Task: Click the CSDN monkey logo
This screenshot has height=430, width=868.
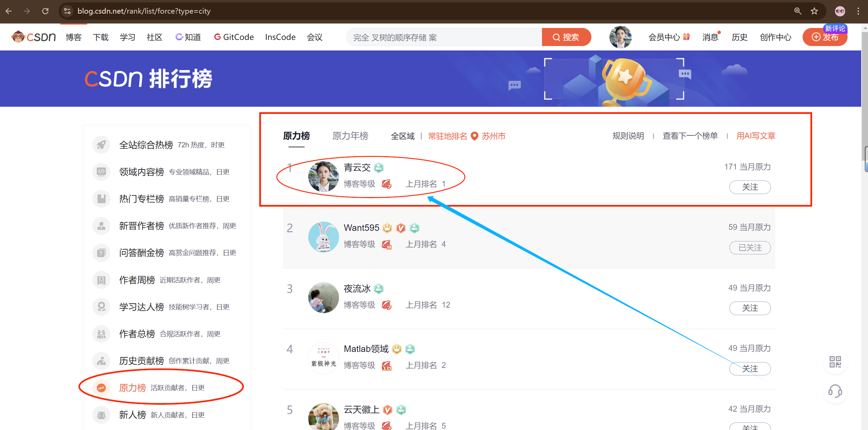Action: (33, 37)
